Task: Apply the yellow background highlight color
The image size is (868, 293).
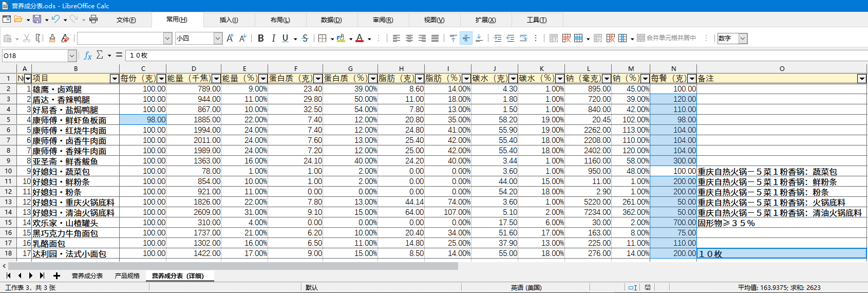Action: pos(341,38)
